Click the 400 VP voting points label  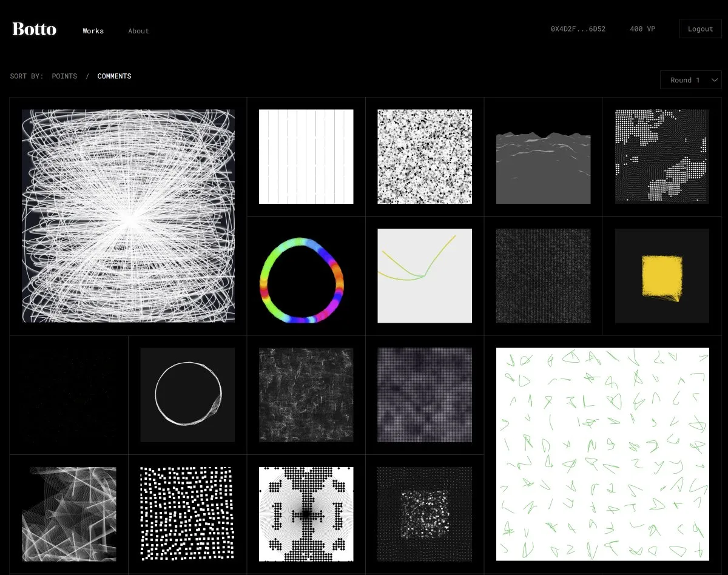[x=642, y=29]
